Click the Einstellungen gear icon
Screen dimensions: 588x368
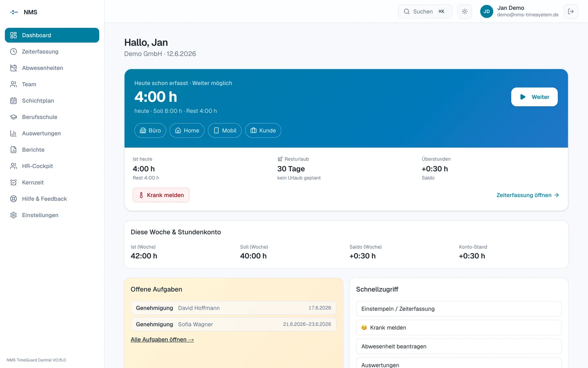[x=13, y=215]
